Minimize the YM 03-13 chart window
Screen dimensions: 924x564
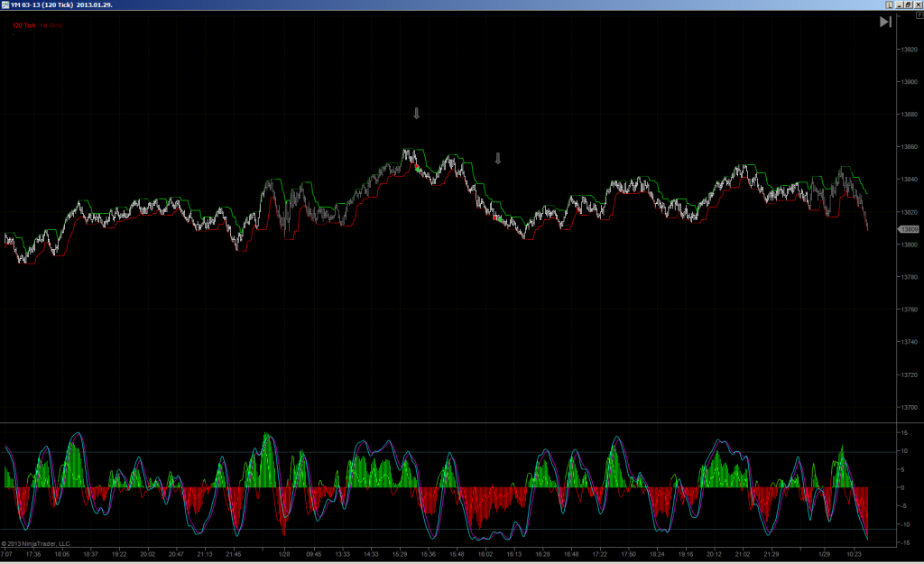pyautogui.click(x=900, y=5)
